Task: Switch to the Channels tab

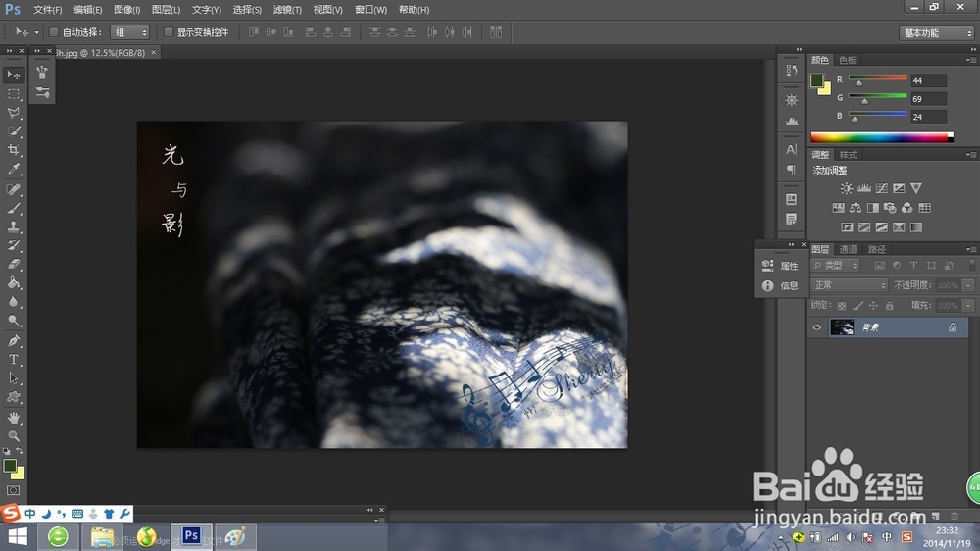Action: [848, 249]
